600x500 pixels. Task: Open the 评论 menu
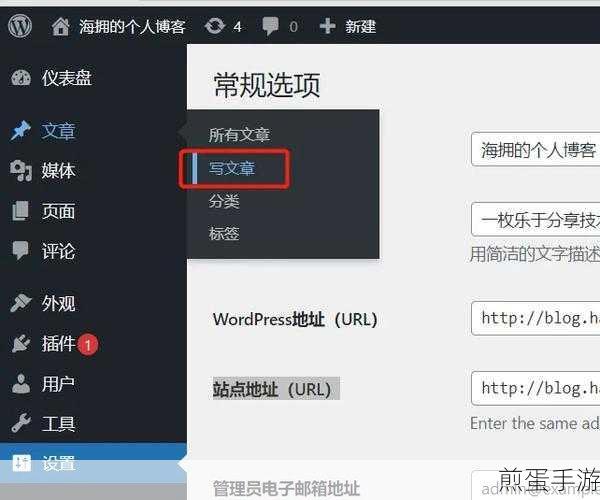coord(58,251)
